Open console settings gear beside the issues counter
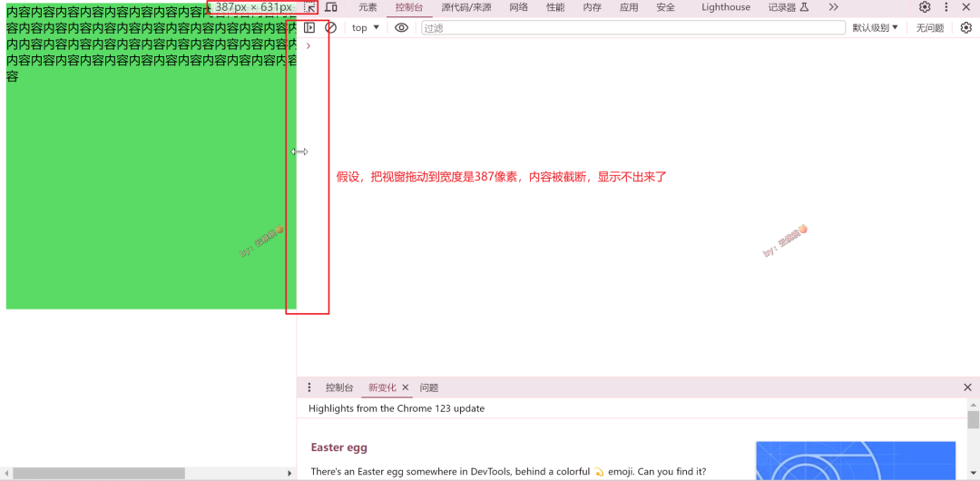Image resolution: width=980 pixels, height=481 pixels. point(966,27)
